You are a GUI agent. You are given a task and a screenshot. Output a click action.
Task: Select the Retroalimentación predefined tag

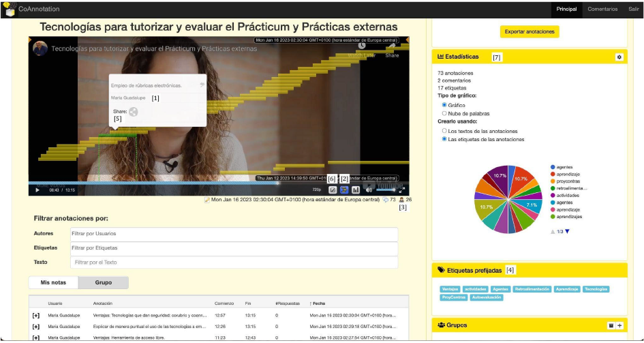[531, 289]
